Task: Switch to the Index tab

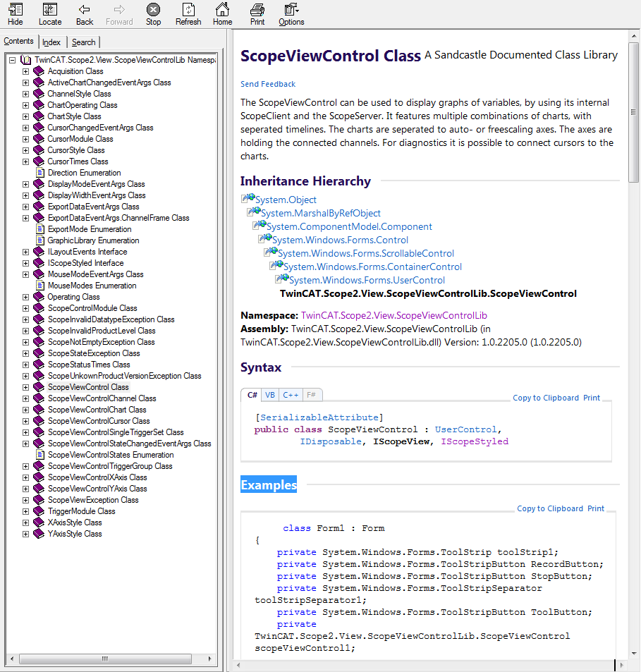Action: (51, 42)
